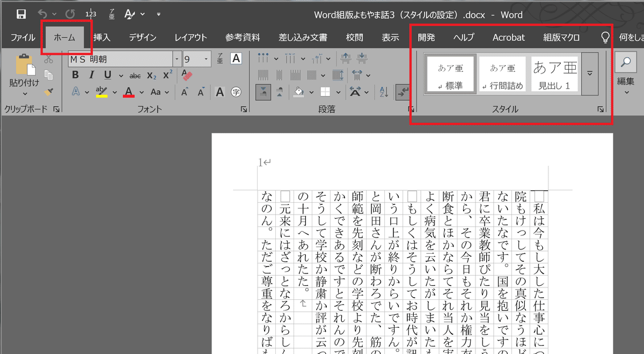
Task: Increase paragraph indent
Action: tap(362, 58)
